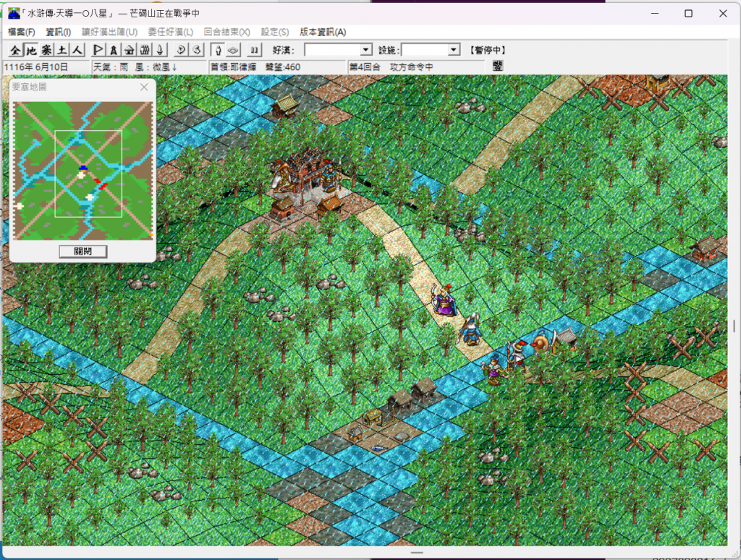Click the house building toolbar icon
Screen dimensions: 741x560
point(129,50)
